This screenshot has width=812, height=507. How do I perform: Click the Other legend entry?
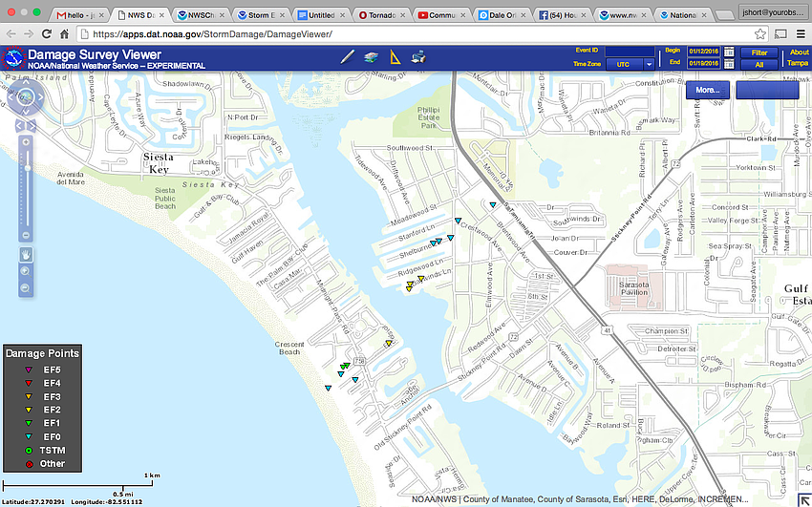[x=45, y=463]
